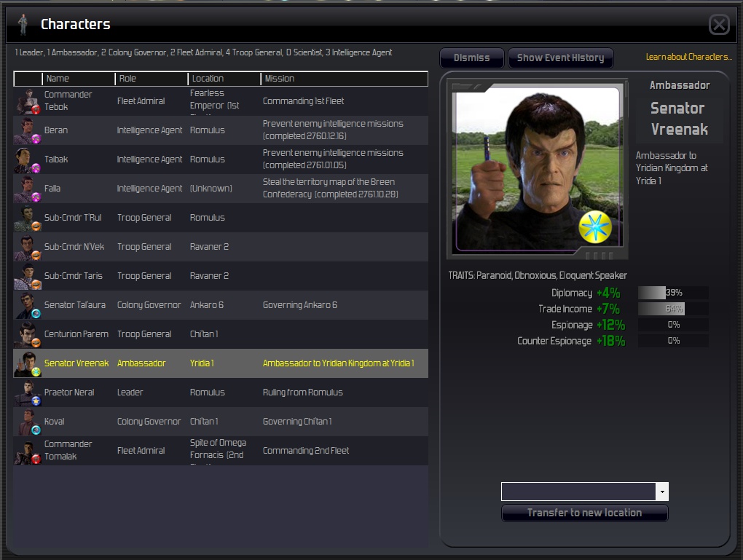Click 'Commanding 1st Fleet' mission text

click(x=303, y=101)
